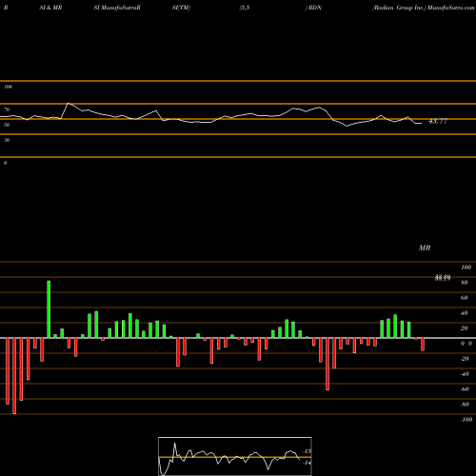
Task: Click the last red MR bar at far right
Action: (423, 345)
